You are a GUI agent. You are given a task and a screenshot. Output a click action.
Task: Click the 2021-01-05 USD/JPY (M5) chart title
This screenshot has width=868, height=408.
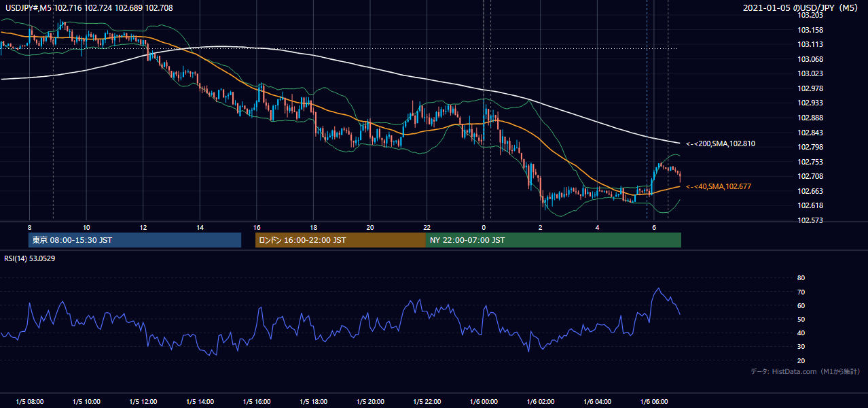[x=801, y=7]
